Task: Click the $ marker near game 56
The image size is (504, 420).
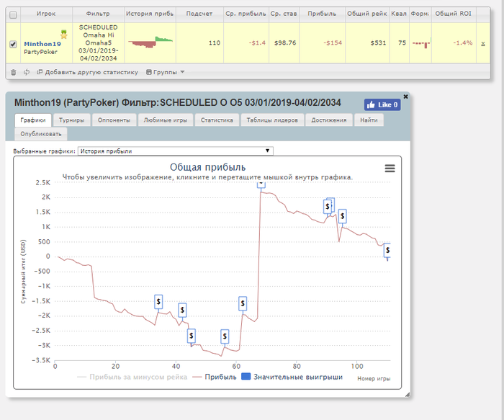Action: click(225, 336)
